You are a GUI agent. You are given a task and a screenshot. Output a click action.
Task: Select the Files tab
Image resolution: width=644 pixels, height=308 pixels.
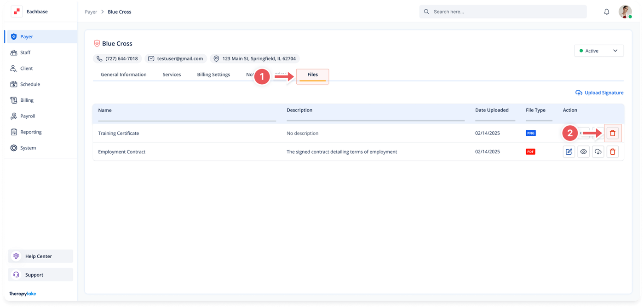[312, 75]
